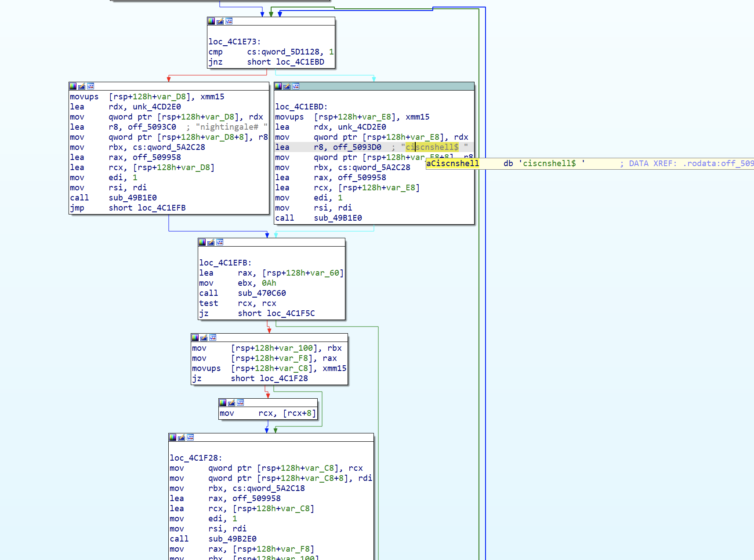
Task: Click the qword_5D1128 operand in cmp instruction
Action: 290,52
